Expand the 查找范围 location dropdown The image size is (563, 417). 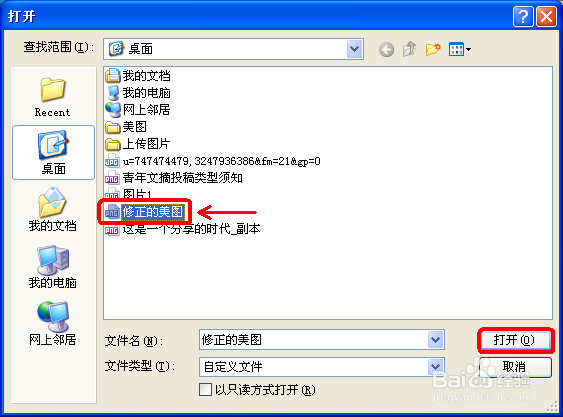click(x=355, y=49)
